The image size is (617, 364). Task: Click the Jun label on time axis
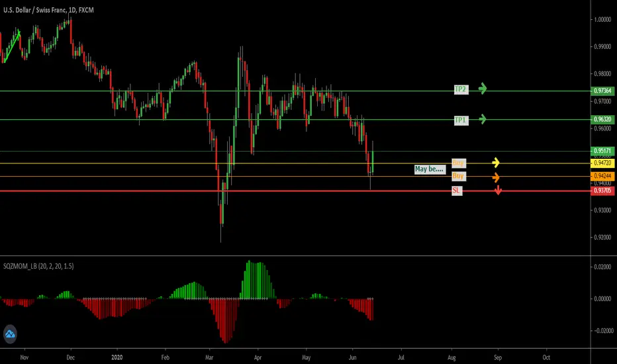click(352, 357)
